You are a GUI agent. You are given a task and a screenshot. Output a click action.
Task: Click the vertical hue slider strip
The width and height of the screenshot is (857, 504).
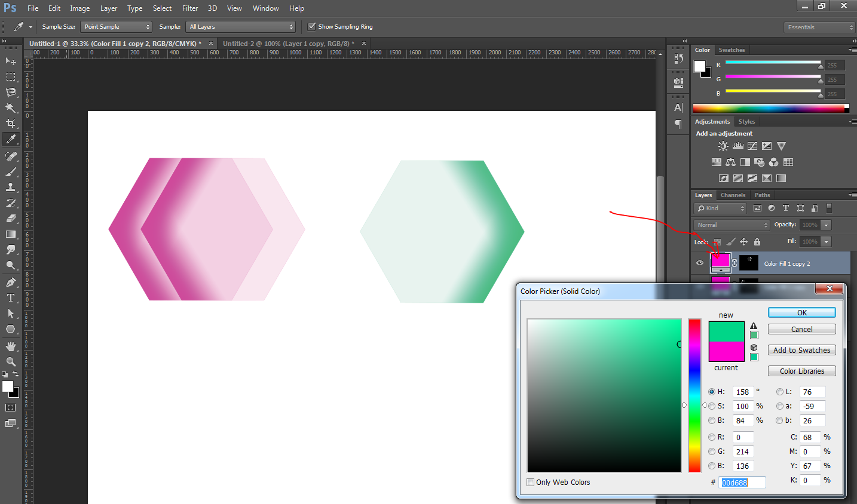(694, 395)
